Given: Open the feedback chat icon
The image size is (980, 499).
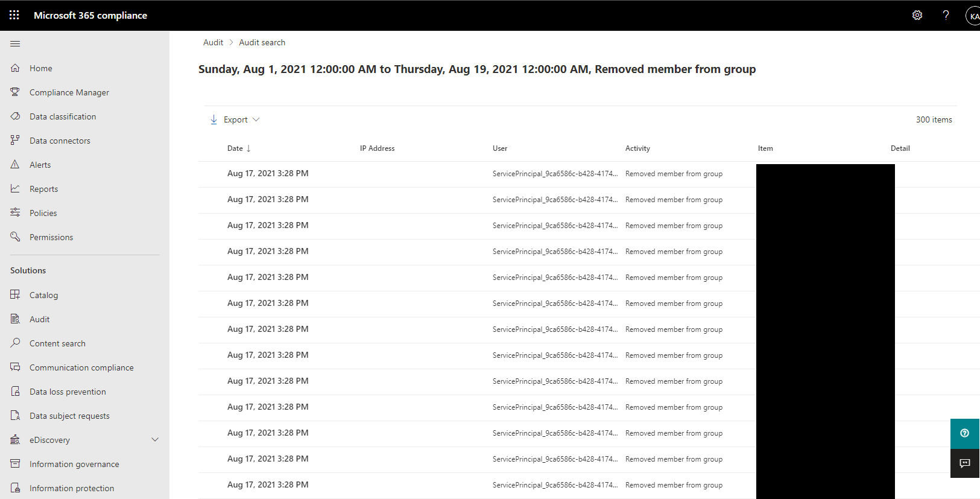Looking at the screenshot, I should (x=964, y=463).
